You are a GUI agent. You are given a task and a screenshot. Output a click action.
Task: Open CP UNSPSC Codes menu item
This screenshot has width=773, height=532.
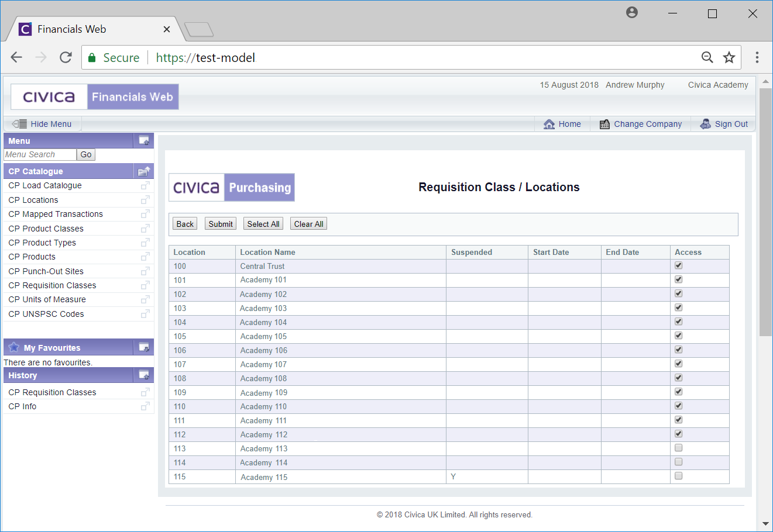(x=46, y=314)
